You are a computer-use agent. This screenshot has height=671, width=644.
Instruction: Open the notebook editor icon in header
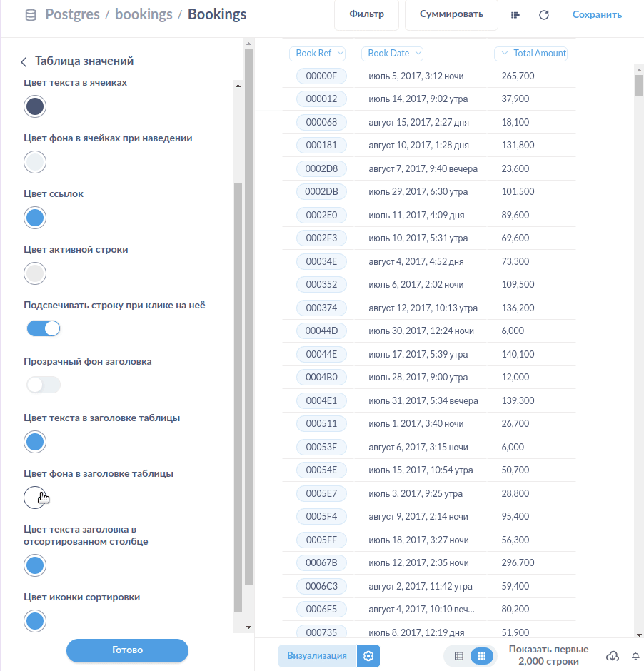click(x=515, y=15)
